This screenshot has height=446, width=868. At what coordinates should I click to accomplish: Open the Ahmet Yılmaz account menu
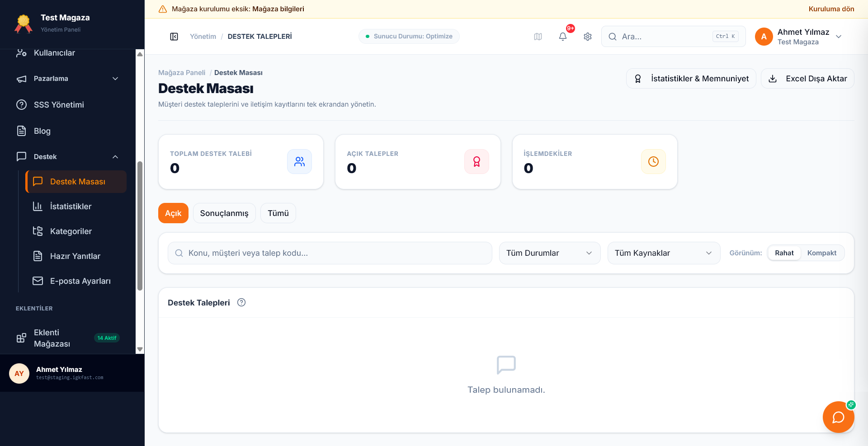pos(799,37)
